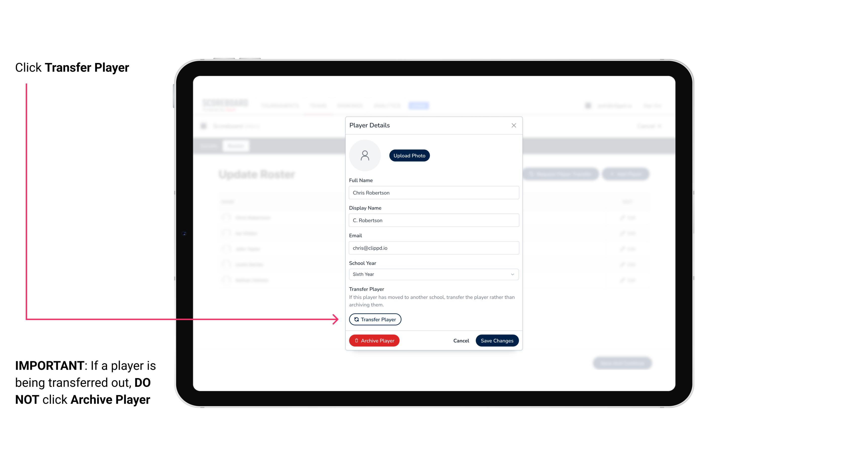Select Sixth Year from school year dropdown

[433, 274]
